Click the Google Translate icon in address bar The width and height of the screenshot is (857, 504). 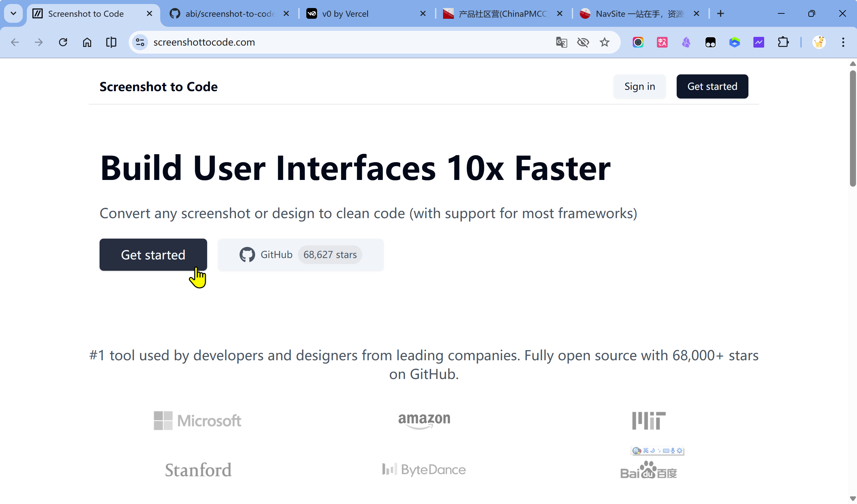coord(561,42)
